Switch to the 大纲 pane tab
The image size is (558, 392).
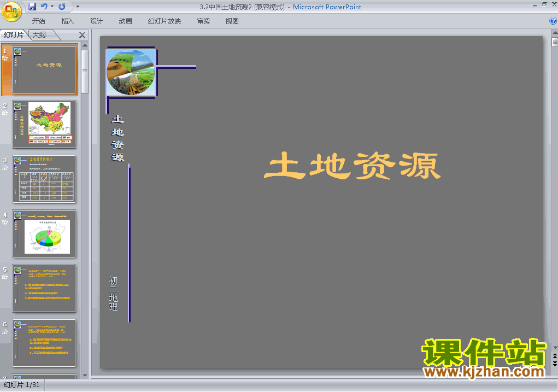pos(39,35)
